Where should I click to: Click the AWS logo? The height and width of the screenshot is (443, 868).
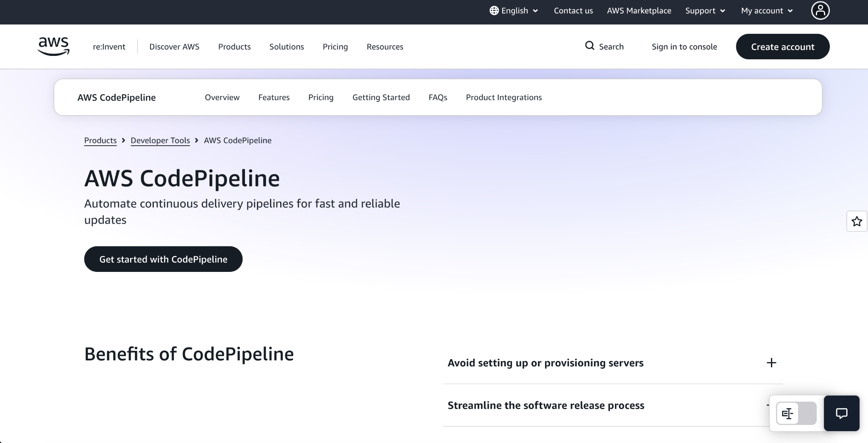[53, 46]
